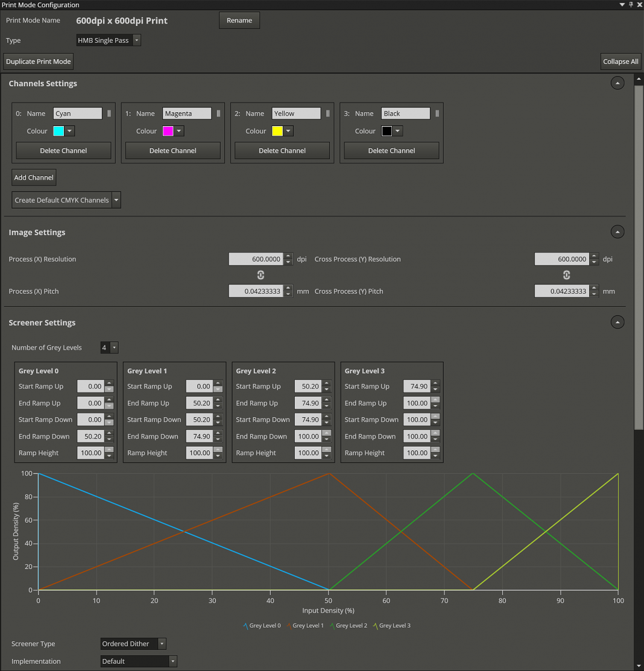The width and height of the screenshot is (644, 671).
Task: Click the sync icon under Cross Process (Y) Resolution
Action: 566,275
